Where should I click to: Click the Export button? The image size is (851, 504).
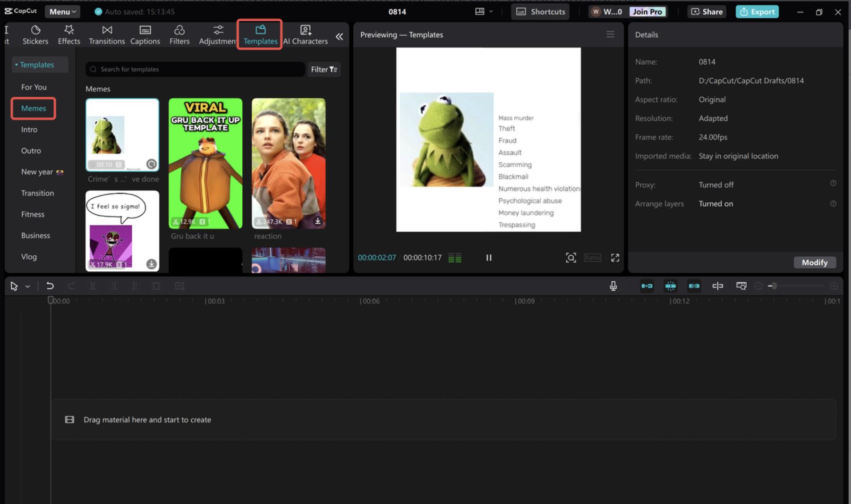(x=757, y=12)
